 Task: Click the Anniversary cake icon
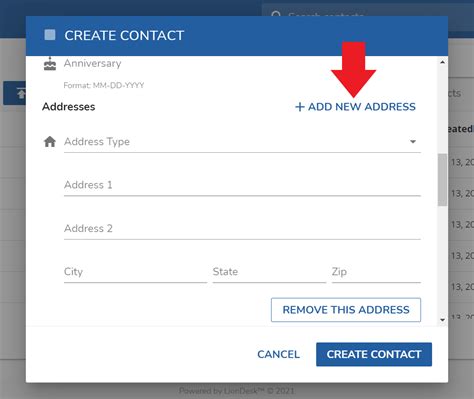point(50,63)
